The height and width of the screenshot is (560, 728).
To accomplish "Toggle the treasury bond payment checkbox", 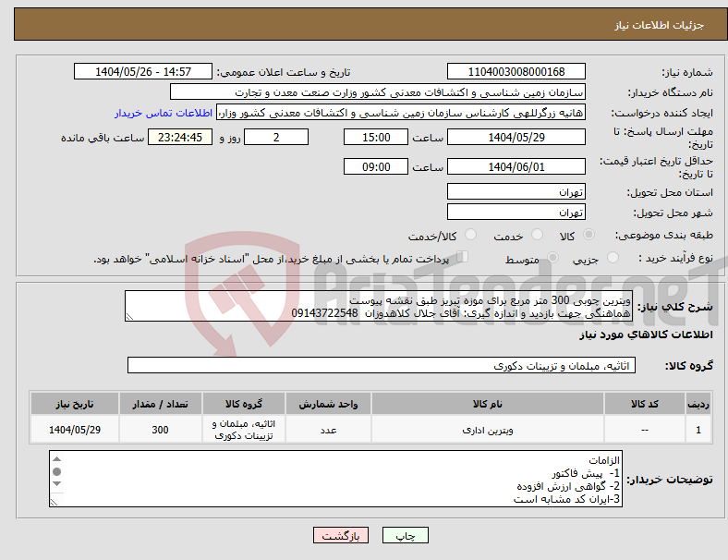I will click(x=463, y=257).
